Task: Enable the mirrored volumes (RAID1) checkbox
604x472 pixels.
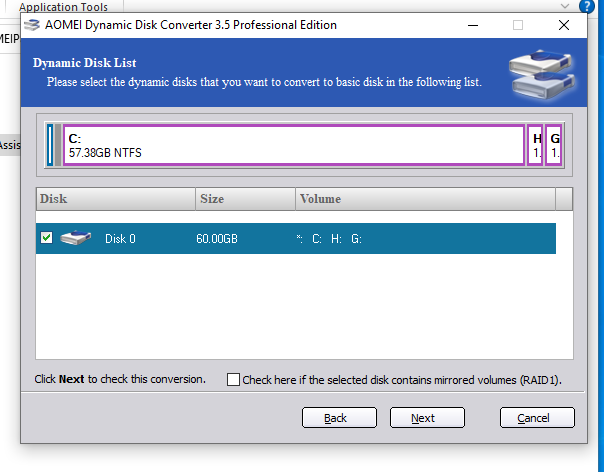Action: 233,380
